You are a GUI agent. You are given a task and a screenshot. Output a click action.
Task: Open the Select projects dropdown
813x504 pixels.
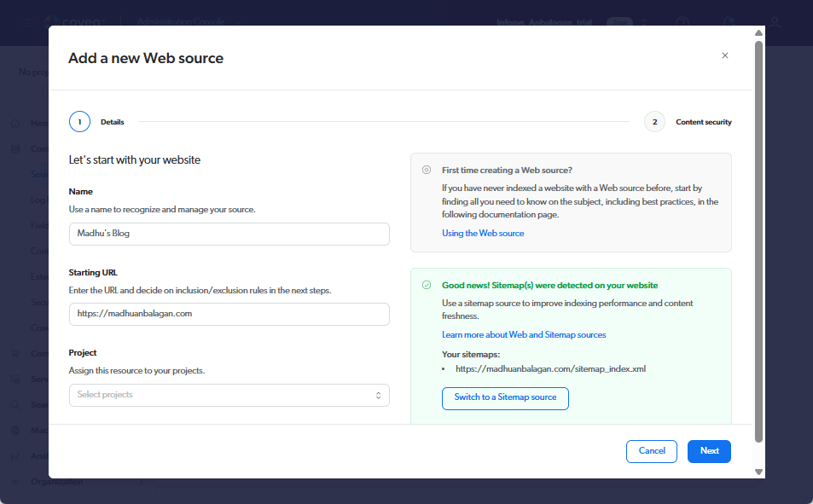click(229, 395)
